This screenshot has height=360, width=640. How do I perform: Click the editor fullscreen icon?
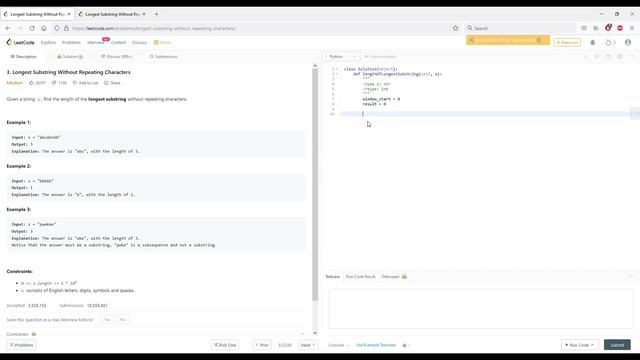pos(631,57)
